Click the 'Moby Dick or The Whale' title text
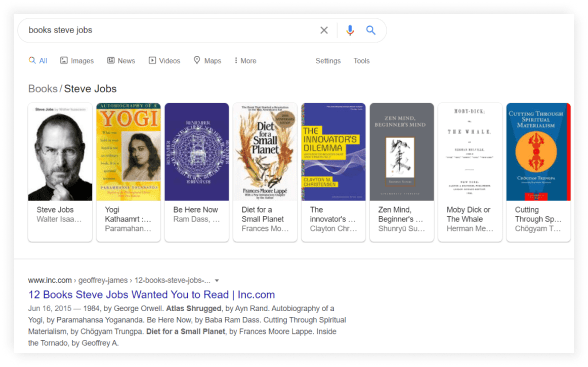The image size is (588, 367). tap(468, 214)
